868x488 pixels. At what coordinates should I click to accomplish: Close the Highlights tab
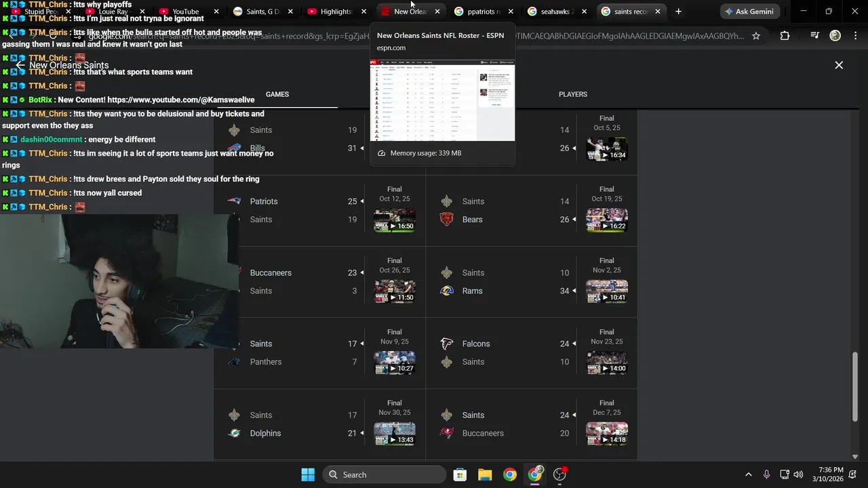pyautogui.click(x=363, y=12)
